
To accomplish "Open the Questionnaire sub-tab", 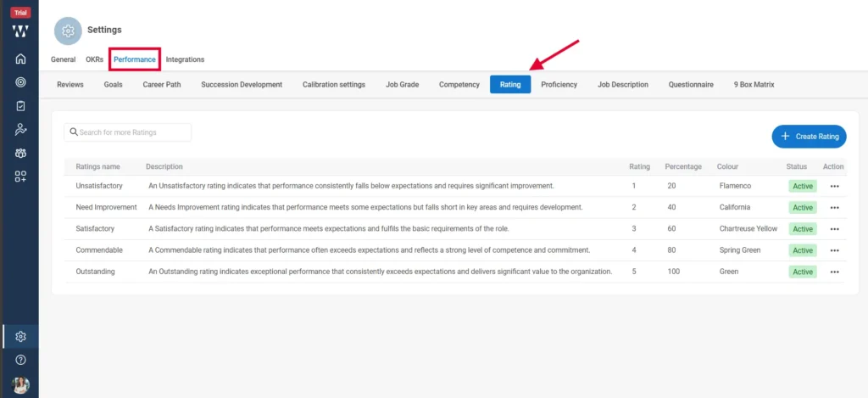I will (x=691, y=85).
